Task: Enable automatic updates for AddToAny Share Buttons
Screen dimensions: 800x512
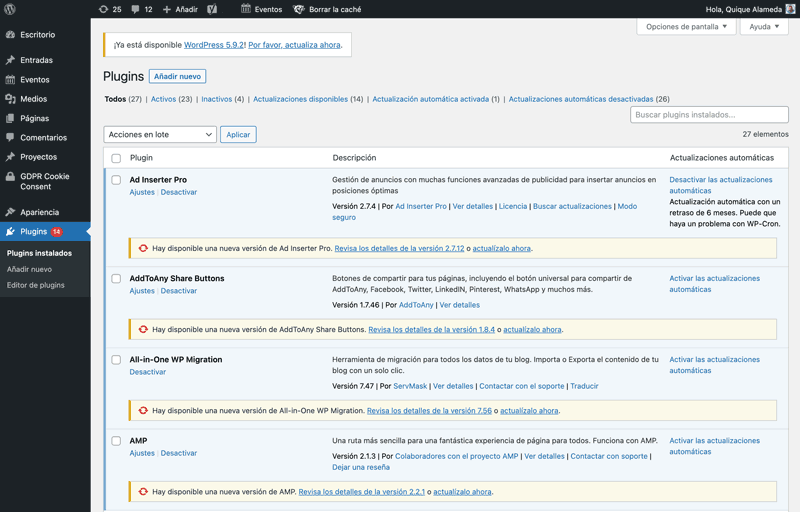Action: point(714,284)
